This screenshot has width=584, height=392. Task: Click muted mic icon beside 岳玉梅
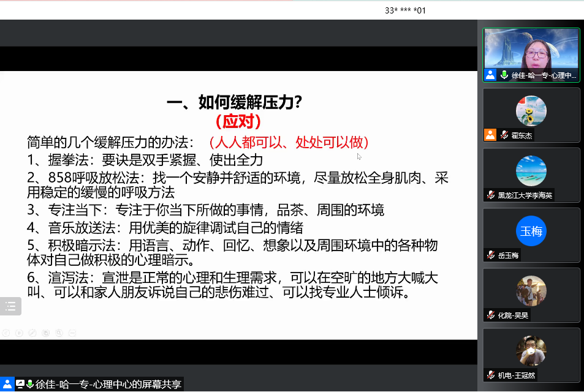coord(491,255)
